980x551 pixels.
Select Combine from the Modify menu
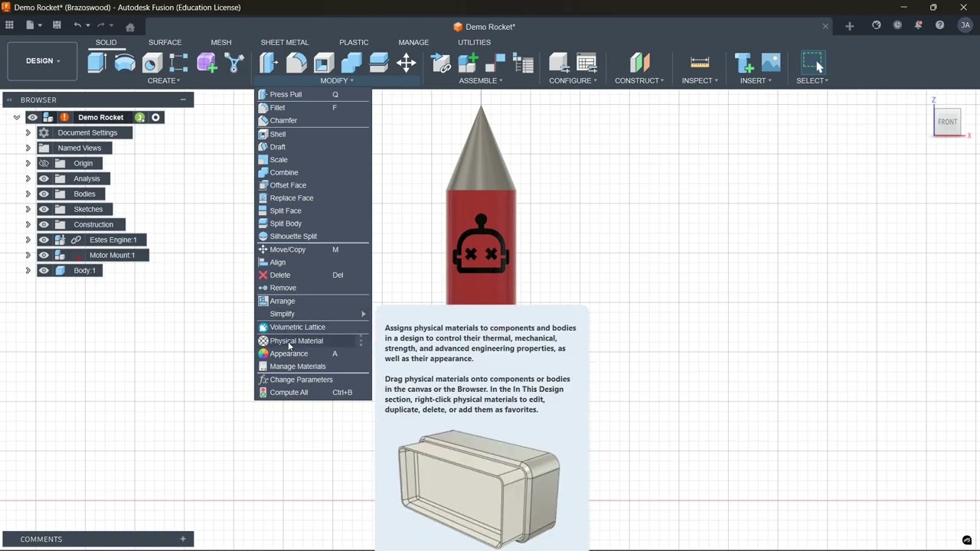pos(312,172)
